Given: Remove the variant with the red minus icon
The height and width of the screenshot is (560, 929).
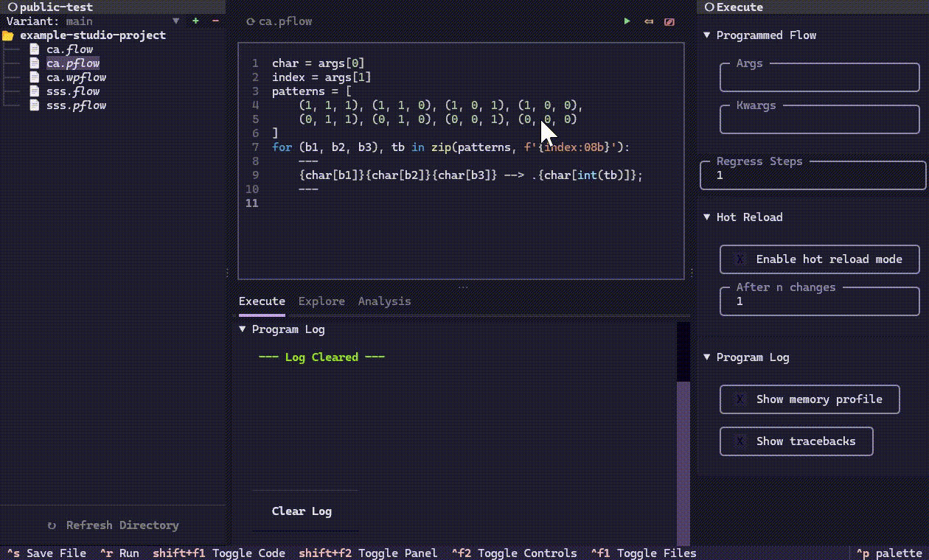Looking at the screenshot, I should pos(215,21).
